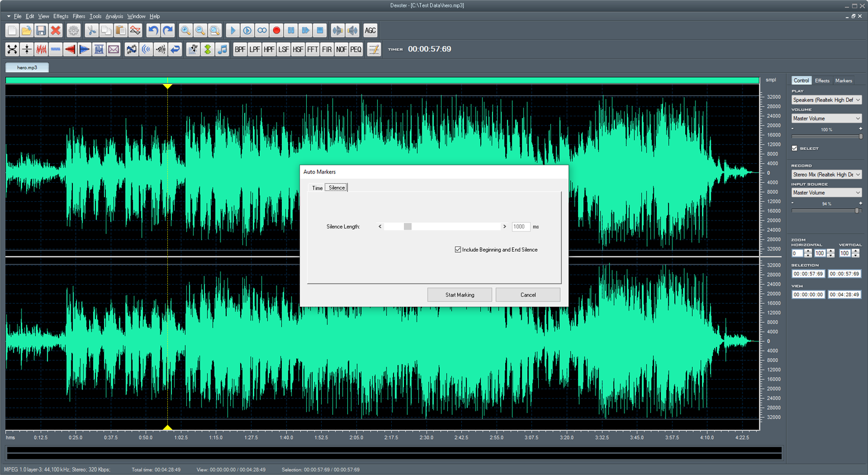
Task: Switch to the Time tab in Auto Markers
Action: tap(317, 188)
